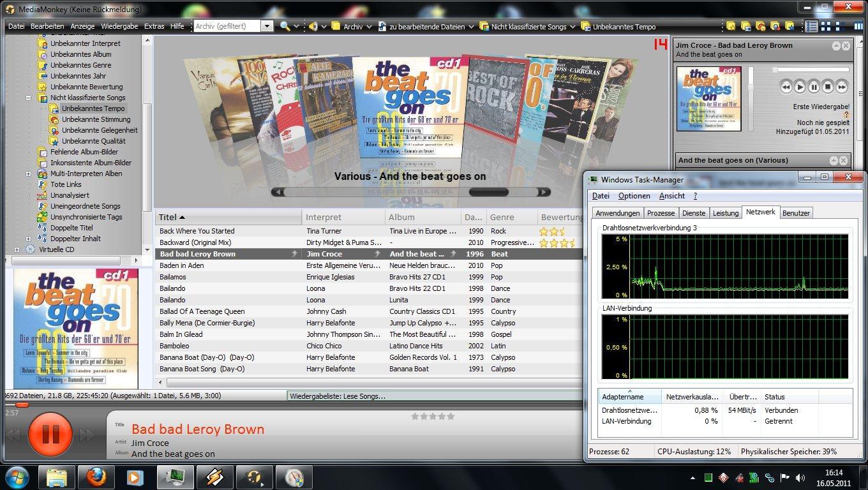Click Winamp lightning icon in taskbar
Image resolution: width=868 pixels, height=490 pixels.
[x=214, y=477]
